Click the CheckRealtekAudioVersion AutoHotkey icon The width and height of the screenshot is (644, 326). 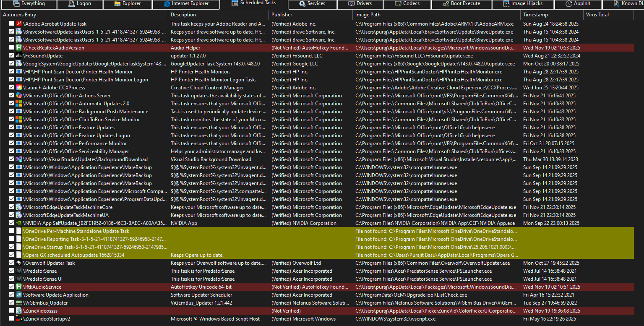(19, 48)
